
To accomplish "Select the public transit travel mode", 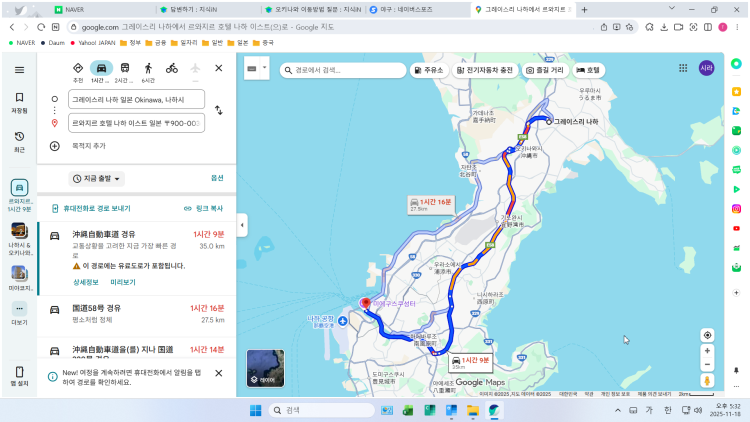I will [x=123, y=69].
